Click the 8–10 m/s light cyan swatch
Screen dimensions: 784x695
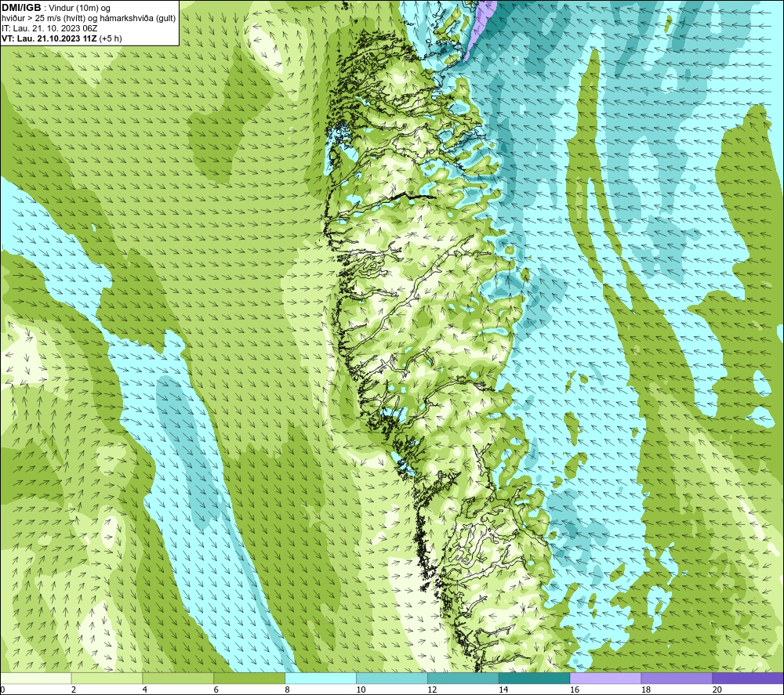pyautogui.click(x=321, y=678)
